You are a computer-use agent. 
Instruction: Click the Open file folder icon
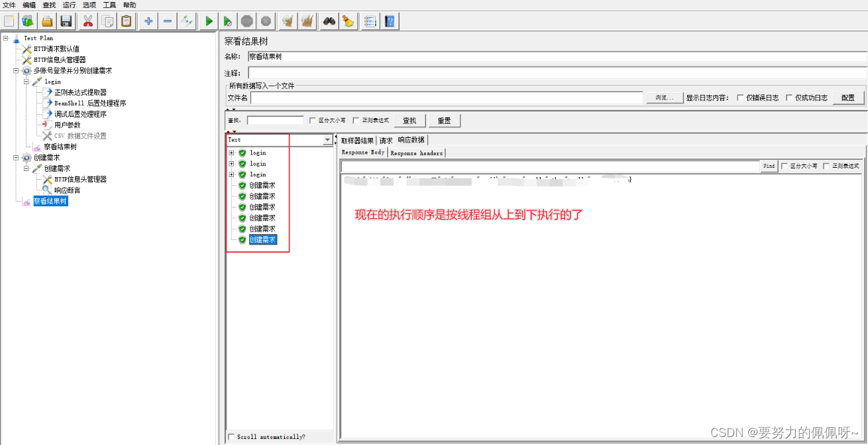[47, 21]
